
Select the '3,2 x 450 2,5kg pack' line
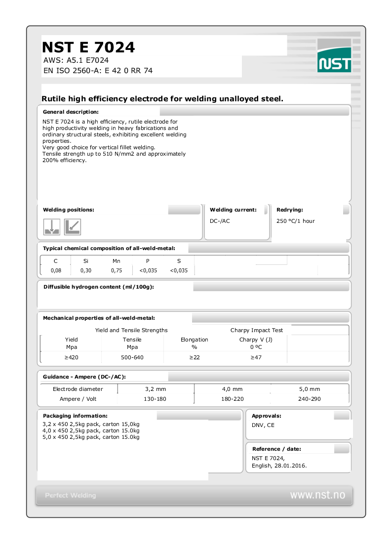tap(91, 425)
